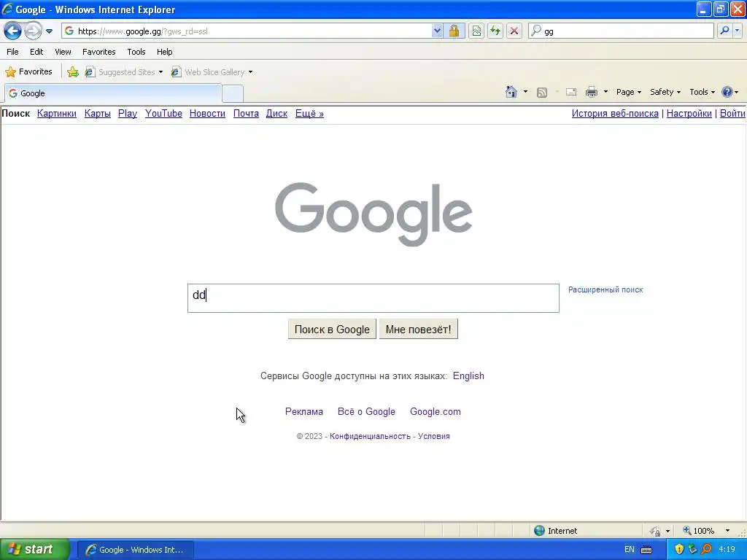Screen dimensions: 747x560
Task: Open the Tools menu in menu bar
Action: 136,52
